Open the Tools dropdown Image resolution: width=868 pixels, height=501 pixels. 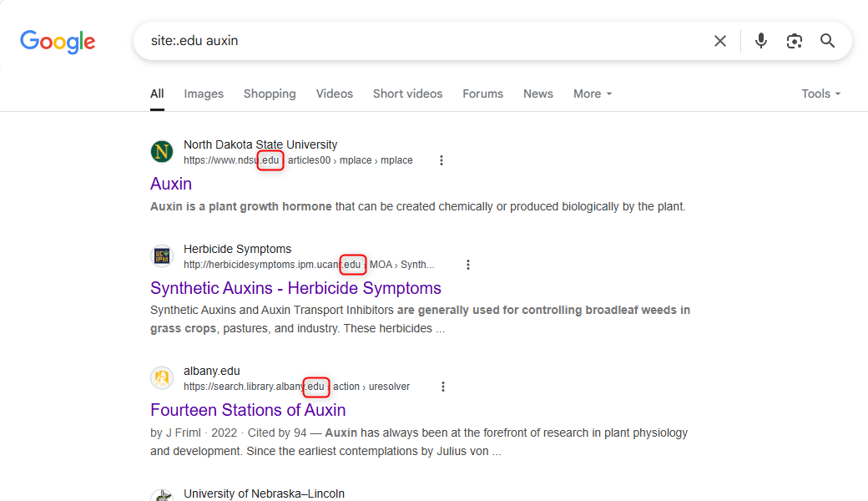(x=820, y=94)
